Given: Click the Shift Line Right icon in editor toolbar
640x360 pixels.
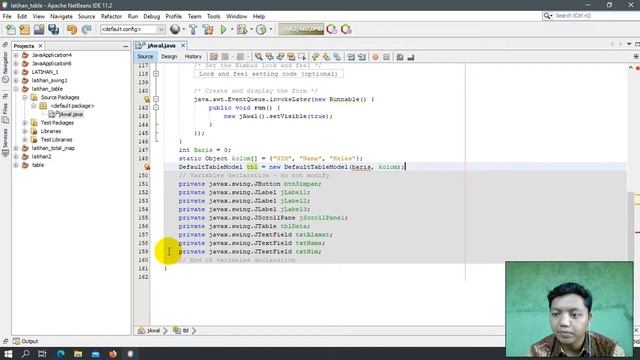Looking at the screenshot, I should pyautogui.click(x=362, y=57).
